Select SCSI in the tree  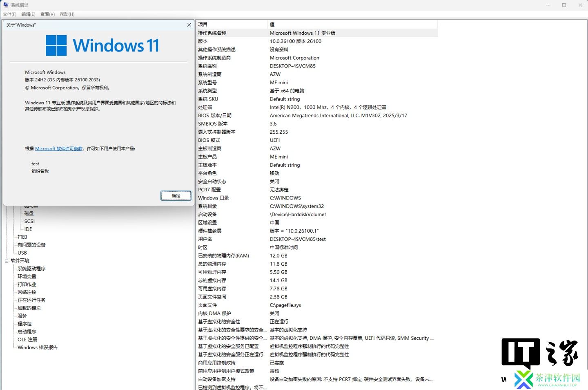[x=29, y=221]
